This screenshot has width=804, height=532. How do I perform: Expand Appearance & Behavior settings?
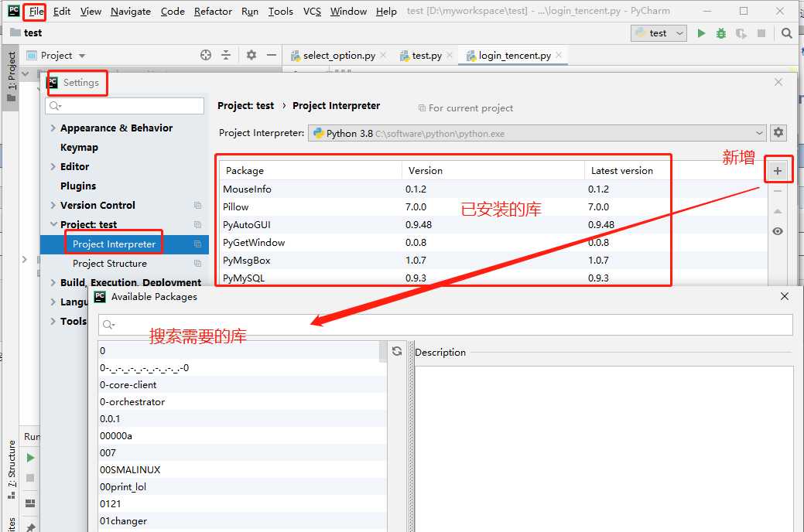click(53, 128)
